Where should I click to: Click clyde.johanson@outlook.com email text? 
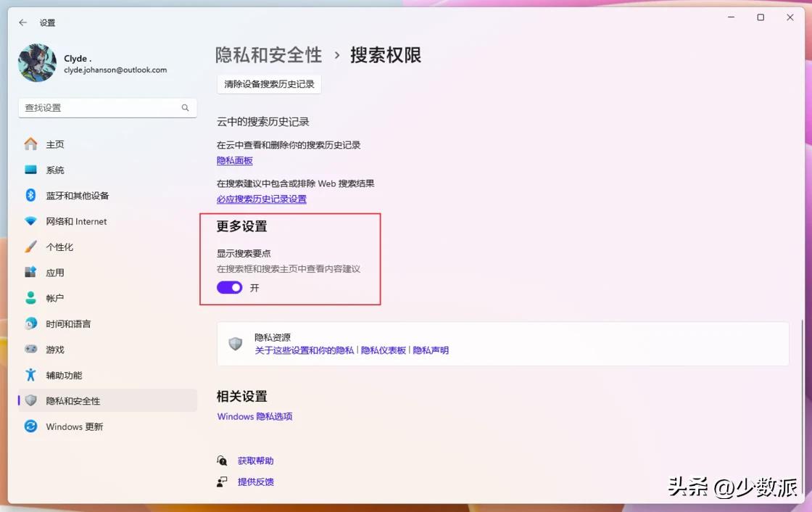pos(115,70)
